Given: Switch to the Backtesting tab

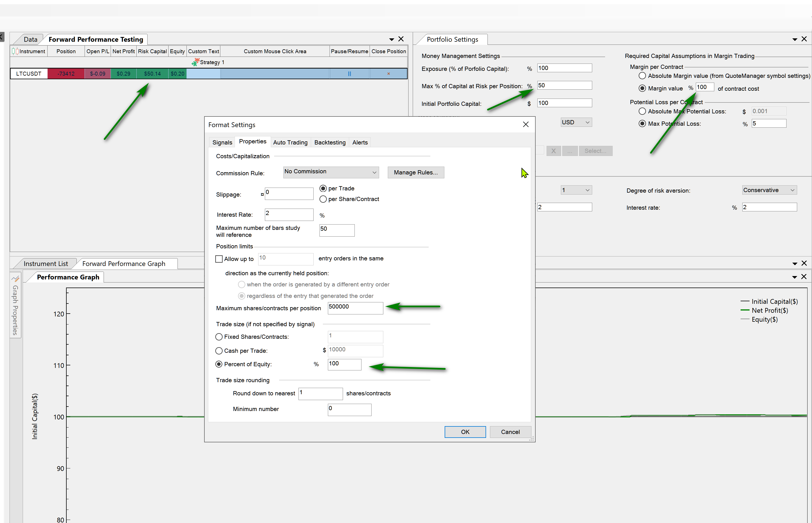Looking at the screenshot, I should click(330, 143).
